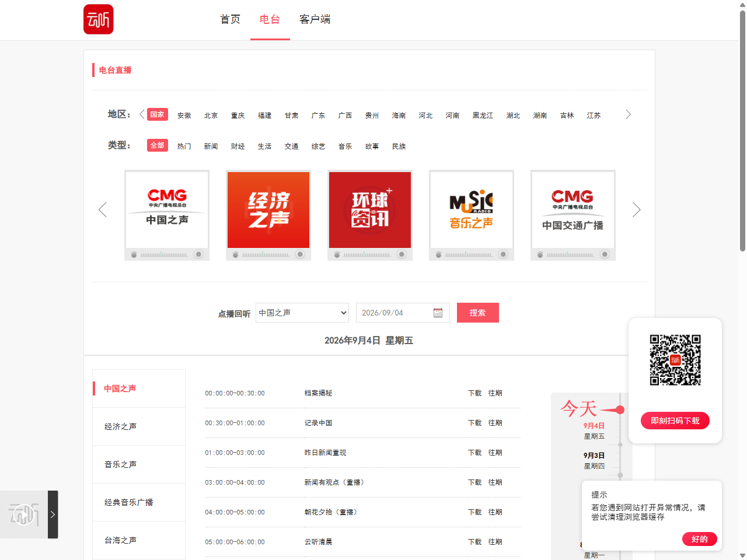The image size is (747, 560).
Task: Select the 湖北 region
Action: pyautogui.click(x=514, y=116)
